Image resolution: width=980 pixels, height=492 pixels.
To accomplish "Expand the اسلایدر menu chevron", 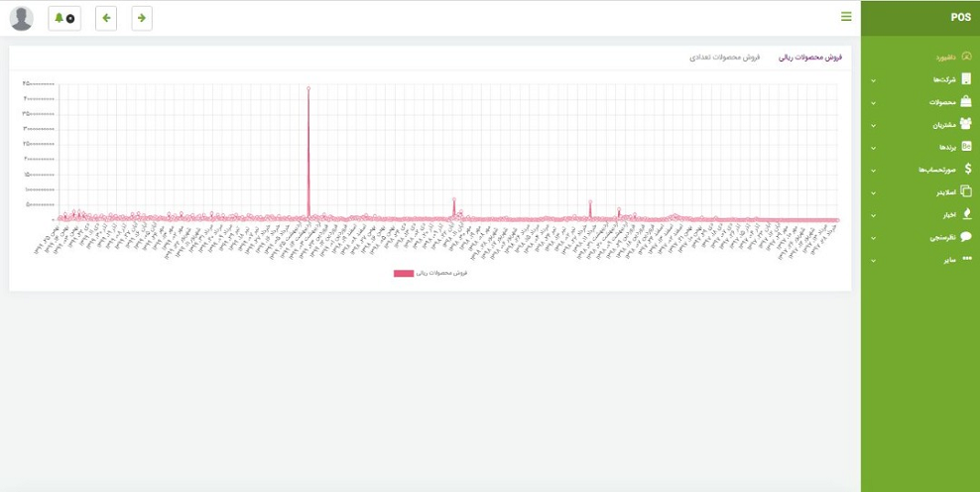I will point(873,193).
